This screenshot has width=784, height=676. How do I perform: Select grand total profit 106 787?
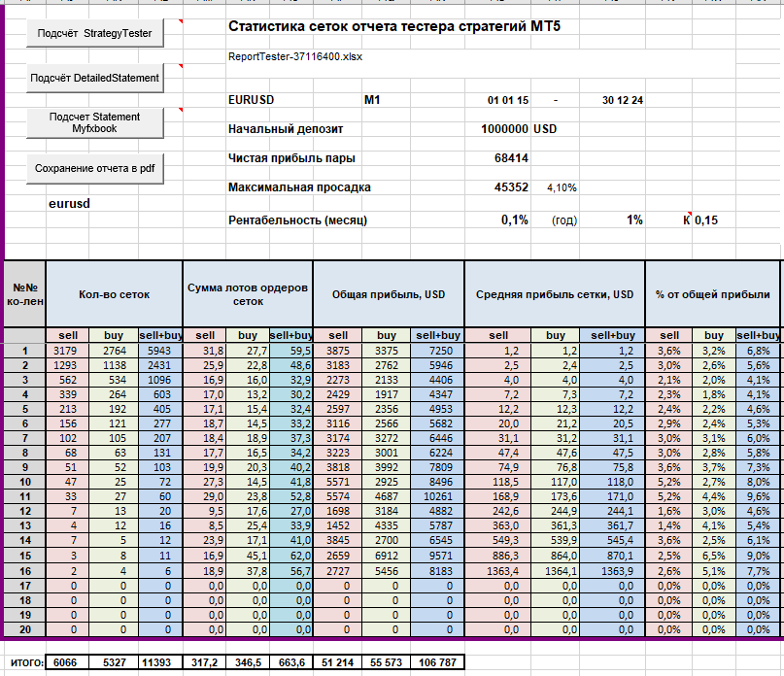pos(437,662)
